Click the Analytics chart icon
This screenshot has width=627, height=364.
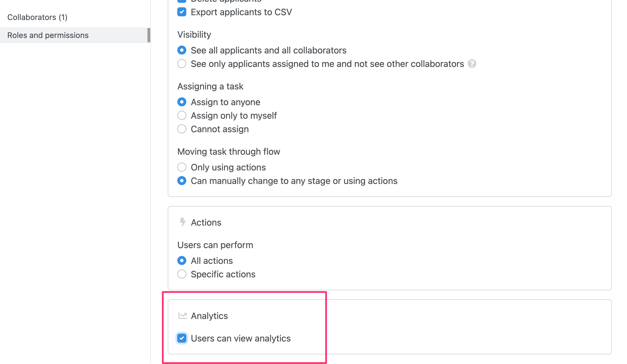pyautogui.click(x=183, y=316)
